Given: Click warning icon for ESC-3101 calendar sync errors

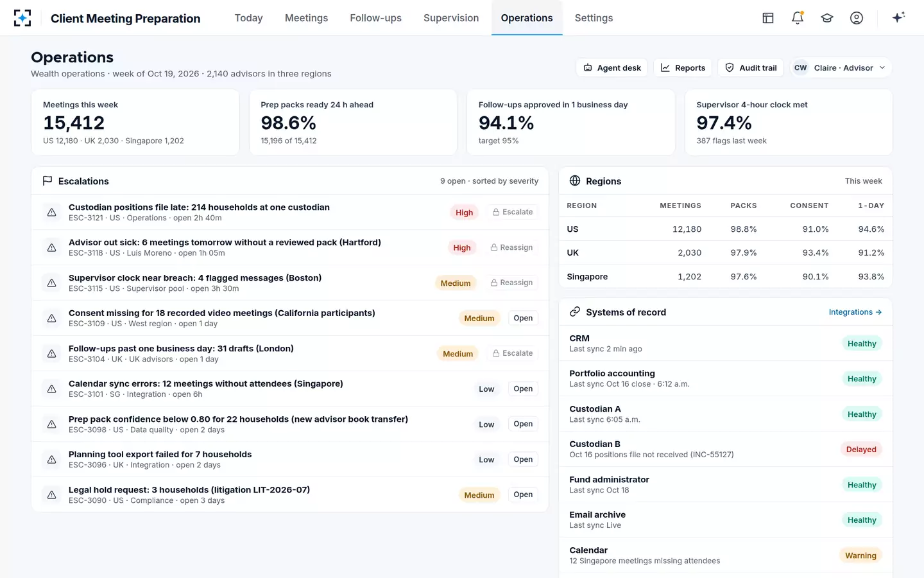Looking at the screenshot, I should pos(52,389).
